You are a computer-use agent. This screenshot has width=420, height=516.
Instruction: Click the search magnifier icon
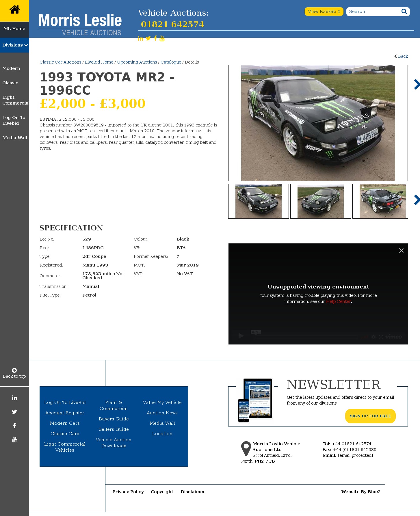[404, 12]
